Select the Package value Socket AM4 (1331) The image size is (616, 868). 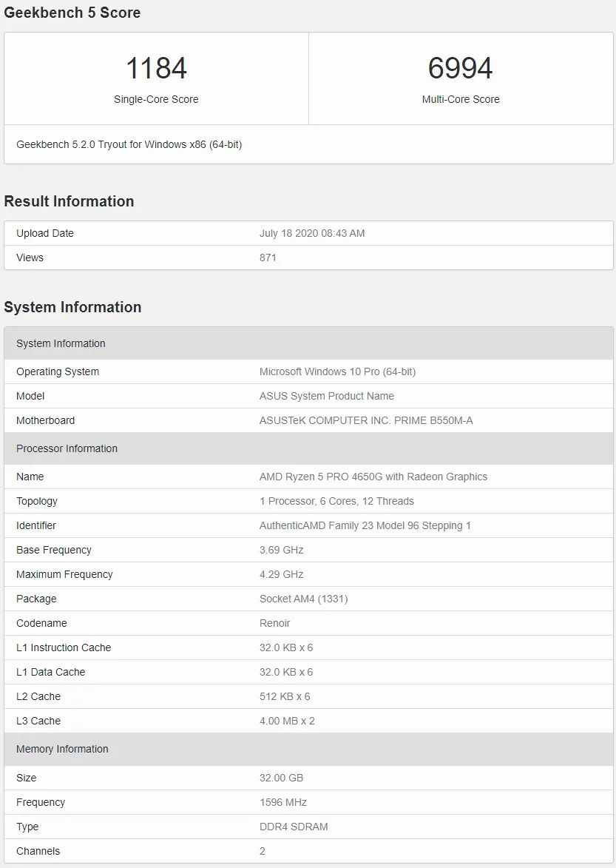coord(304,599)
